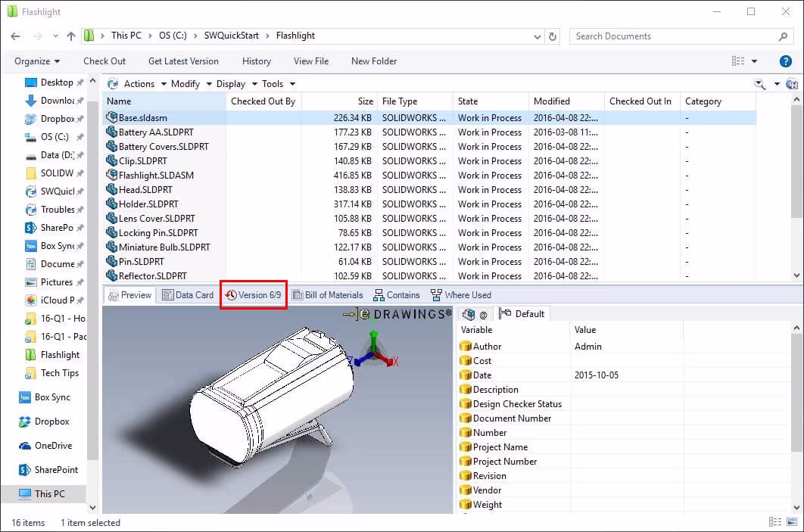The image size is (804, 532).
Task: Select Tech Tips folder in navigation pane
Action: tap(53, 372)
